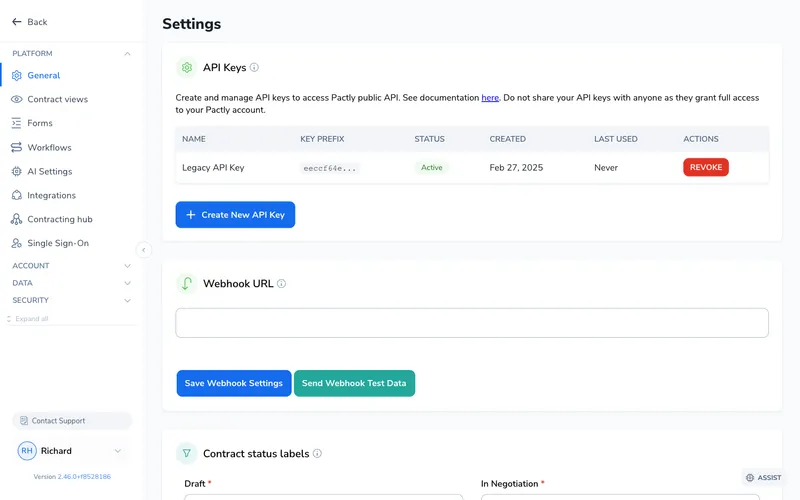
Task: Click the green Webhook URL section icon
Action: click(x=187, y=284)
